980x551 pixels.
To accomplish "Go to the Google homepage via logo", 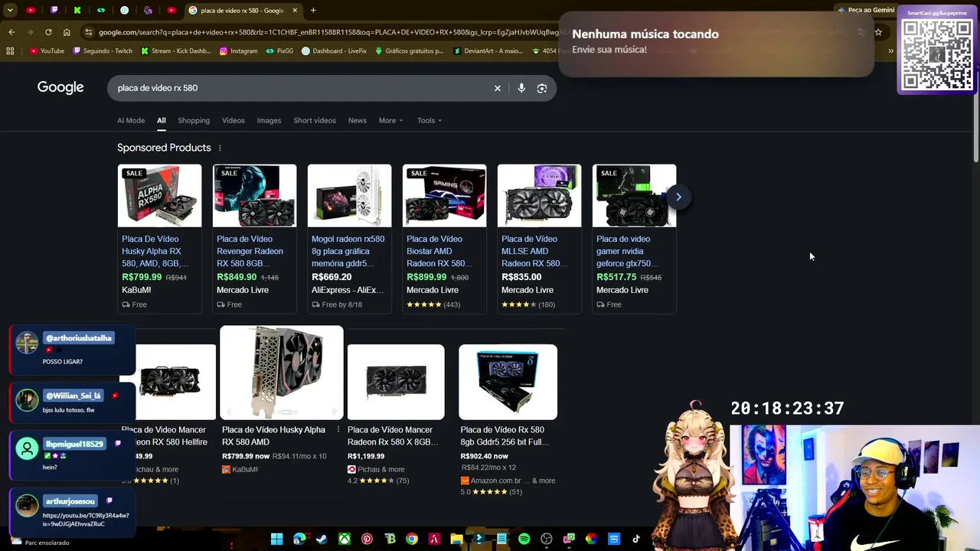I will pyautogui.click(x=60, y=87).
